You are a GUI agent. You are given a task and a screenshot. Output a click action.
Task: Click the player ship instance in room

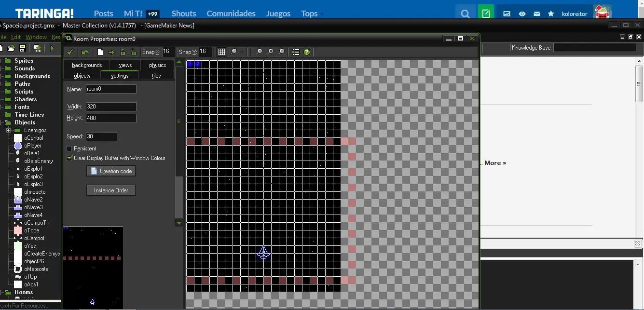tap(263, 253)
